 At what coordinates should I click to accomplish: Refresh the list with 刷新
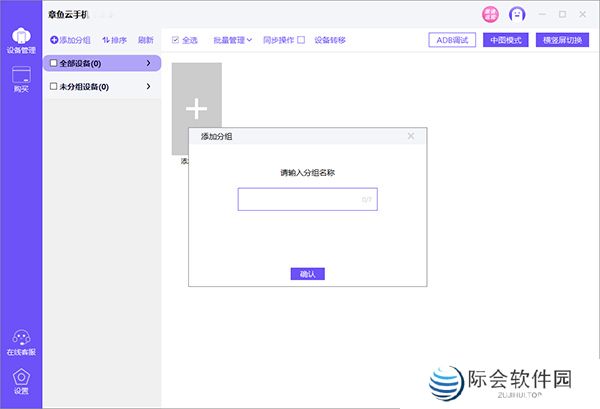[x=145, y=40]
